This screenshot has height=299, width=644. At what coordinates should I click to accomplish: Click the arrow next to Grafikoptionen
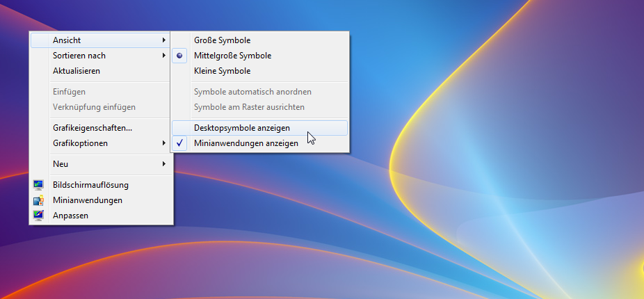point(164,143)
